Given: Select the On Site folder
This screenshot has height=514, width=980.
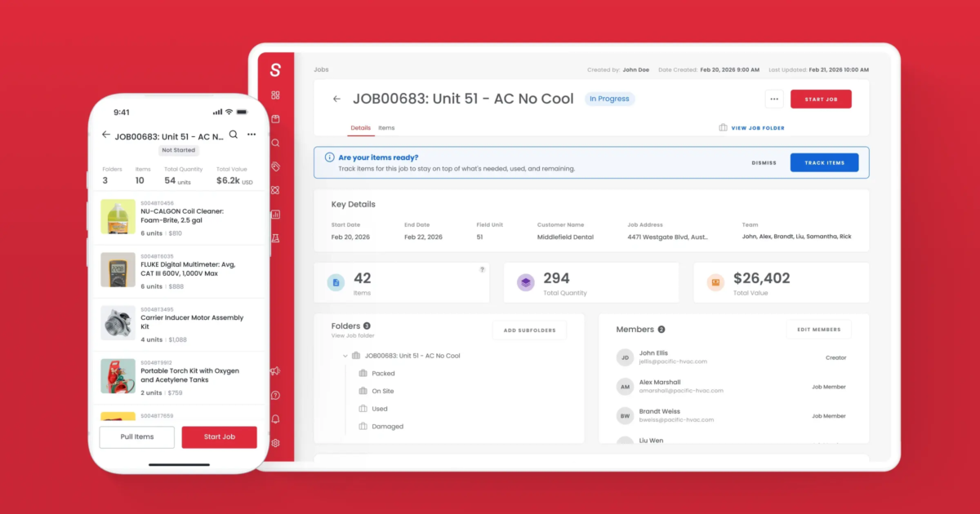Looking at the screenshot, I should tap(383, 392).
